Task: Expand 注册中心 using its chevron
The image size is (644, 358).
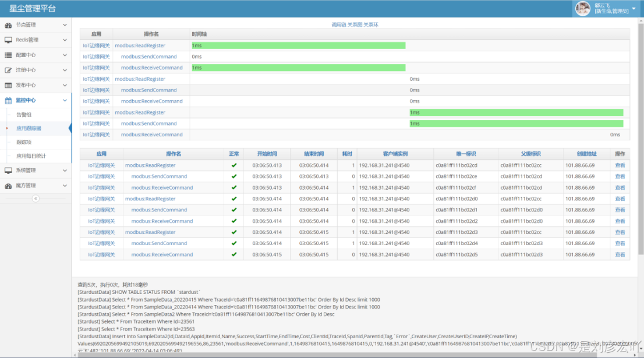Action: 65,70
